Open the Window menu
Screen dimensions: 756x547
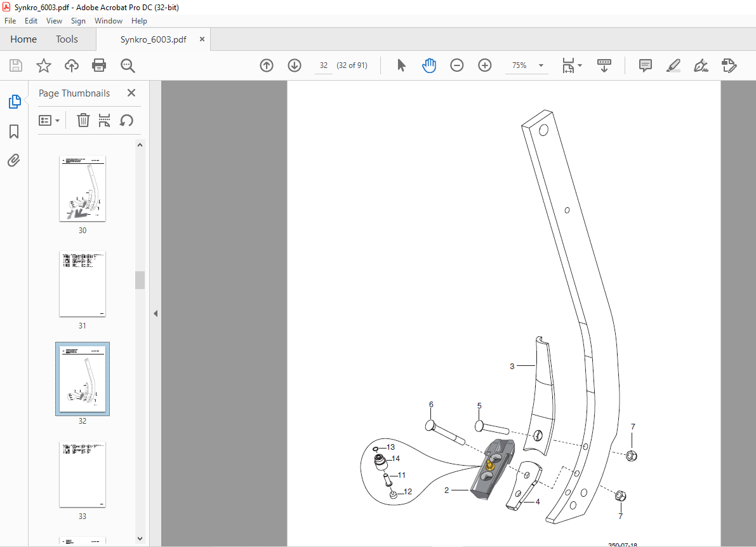(x=108, y=21)
